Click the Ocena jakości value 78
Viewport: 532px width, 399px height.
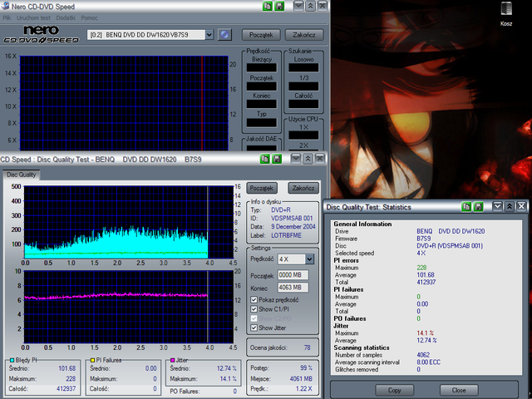pyautogui.click(x=307, y=347)
